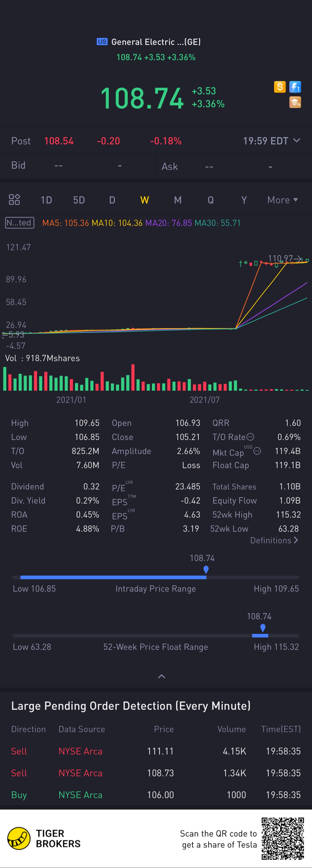Tap the orange dollar sign badge
This screenshot has width=312, height=868.
pyautogui.click(x=280, y=87)
